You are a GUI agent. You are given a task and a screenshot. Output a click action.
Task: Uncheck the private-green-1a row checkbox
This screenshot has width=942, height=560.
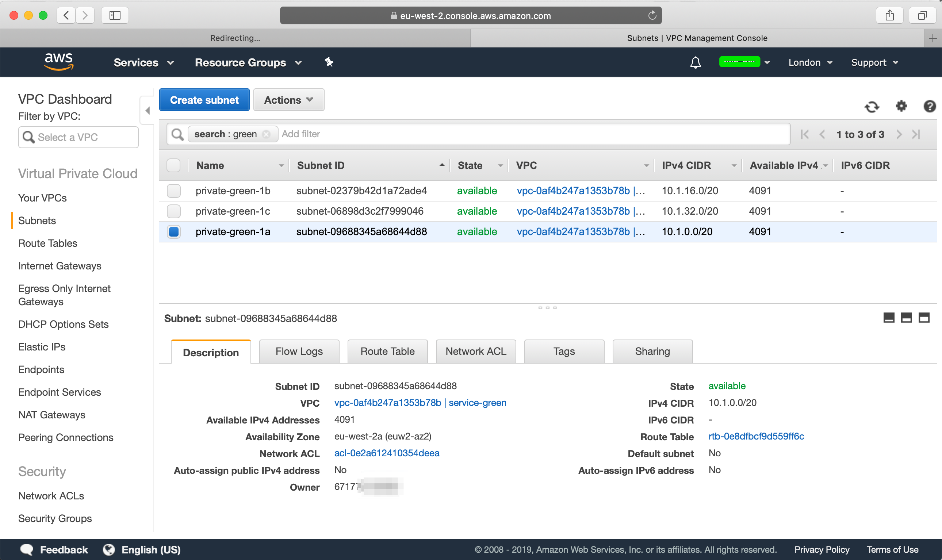click(x=173, y=232)
